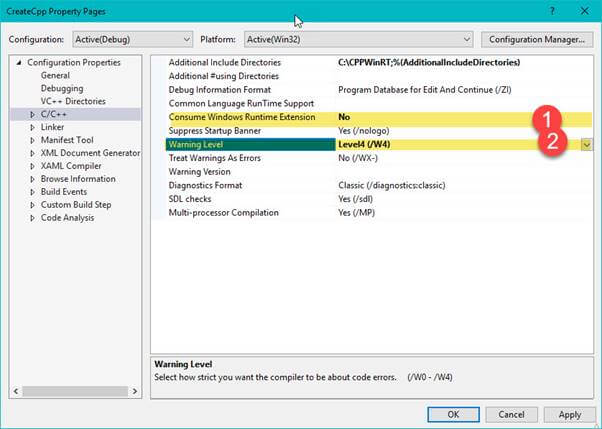Select VC++ Directories in the tree
The image size is (602, 429).
coord(73,101)
